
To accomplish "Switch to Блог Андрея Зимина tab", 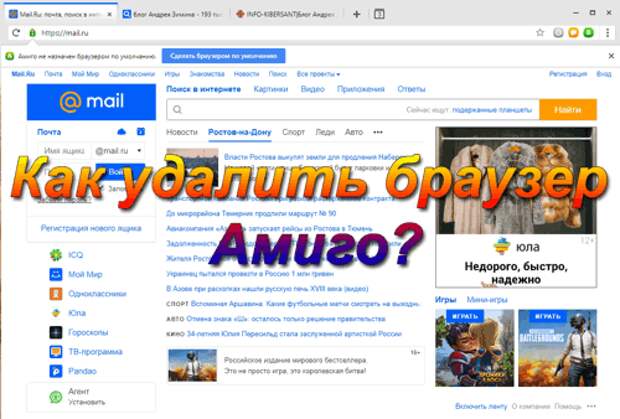I will [x=172, y=14].
